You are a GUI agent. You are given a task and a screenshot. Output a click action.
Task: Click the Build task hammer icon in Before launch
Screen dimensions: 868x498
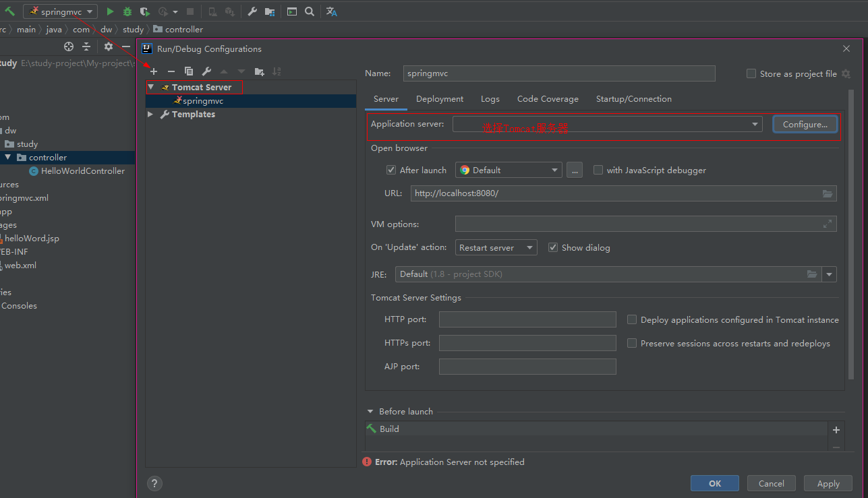coord(372,429)
